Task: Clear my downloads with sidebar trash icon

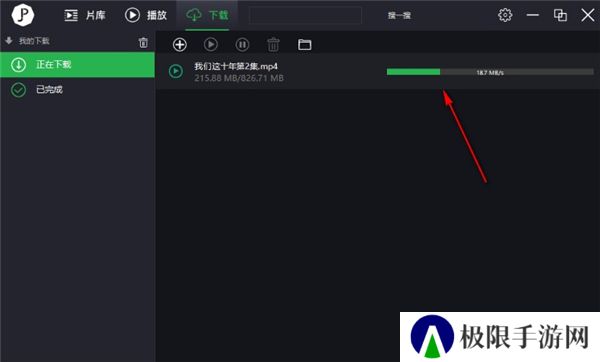Action: (143, 42)
